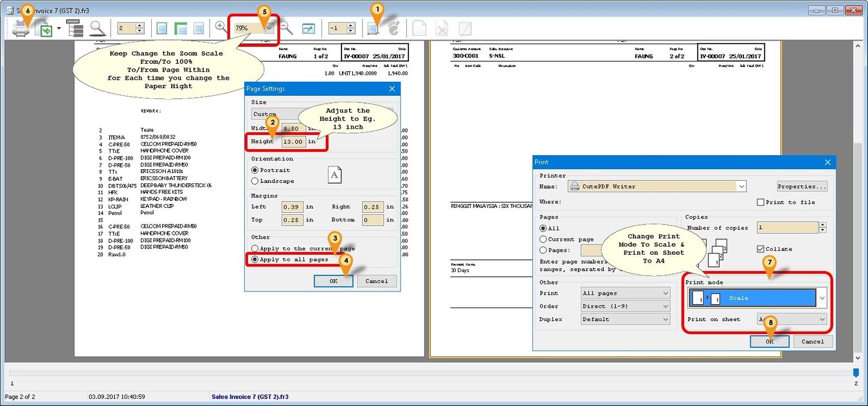This screenshot has width=868, height=406.
Task: Click the Find magnifier icon in toolbar
Action: pyautogui.click(x=97, y=28)
